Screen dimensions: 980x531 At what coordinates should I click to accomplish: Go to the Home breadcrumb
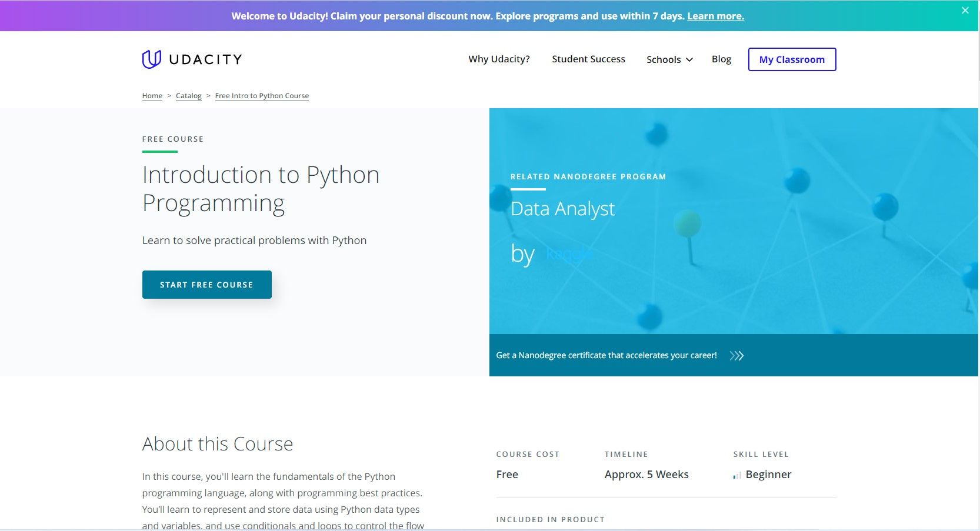tap(152, 95)
